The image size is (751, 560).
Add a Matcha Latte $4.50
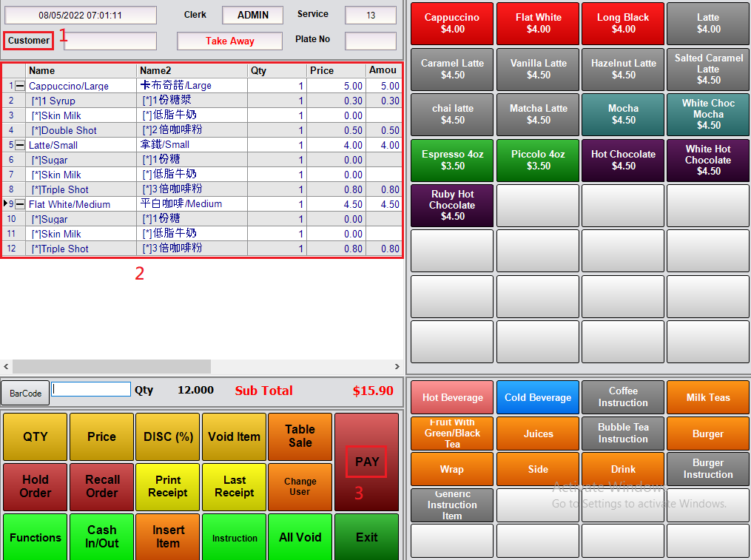[x=538, y=115]
